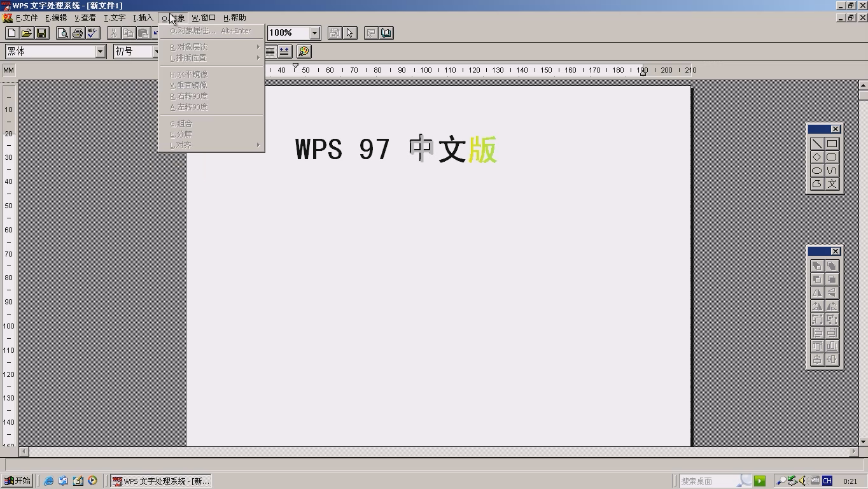Select the line drawing tool

pos(817,144)
